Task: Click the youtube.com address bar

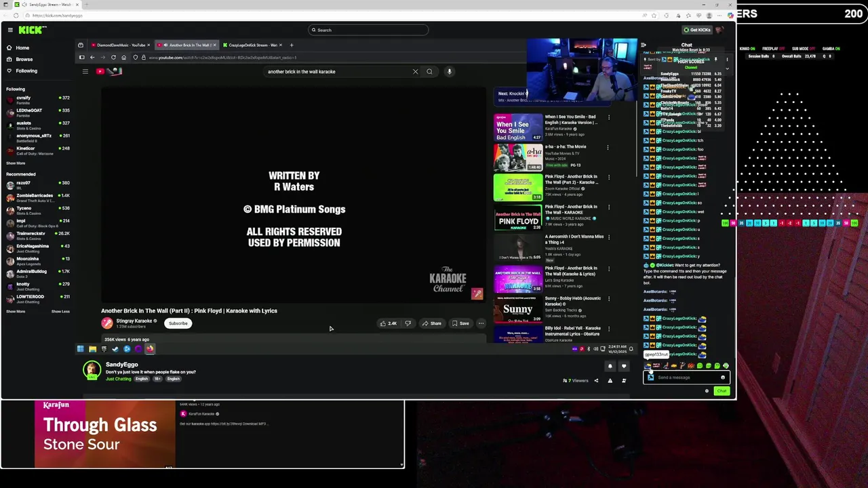Action: [224, 58]
